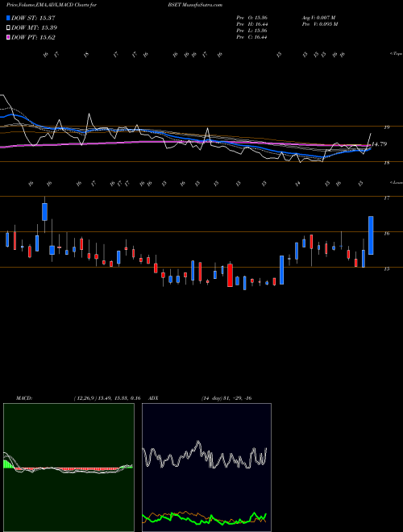Click the 'Pre V: 0.093 M' volume value
This screenshot has height=532, width=403.
(320, 24)
